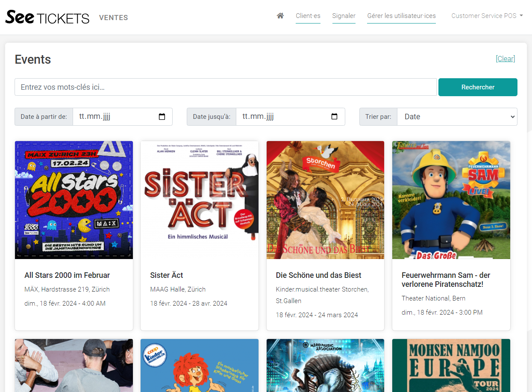Open the All Stars 2000 event poster
The width and height of the screenshot is (532, 392).
pos(74,200)
